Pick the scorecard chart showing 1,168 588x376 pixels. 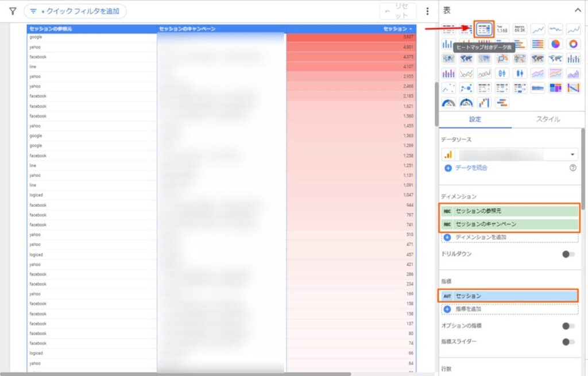pos(502,29)
